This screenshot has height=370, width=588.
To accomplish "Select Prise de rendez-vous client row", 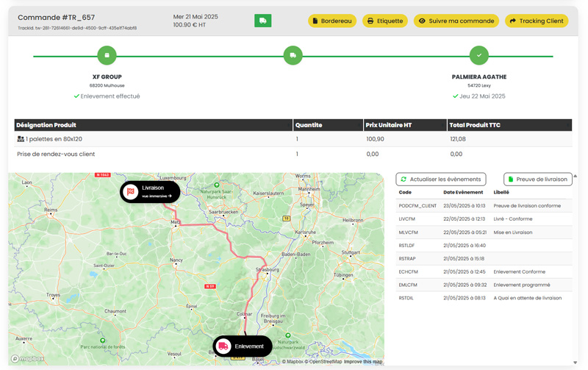I will pyautogui.click(x=293, y=154).
